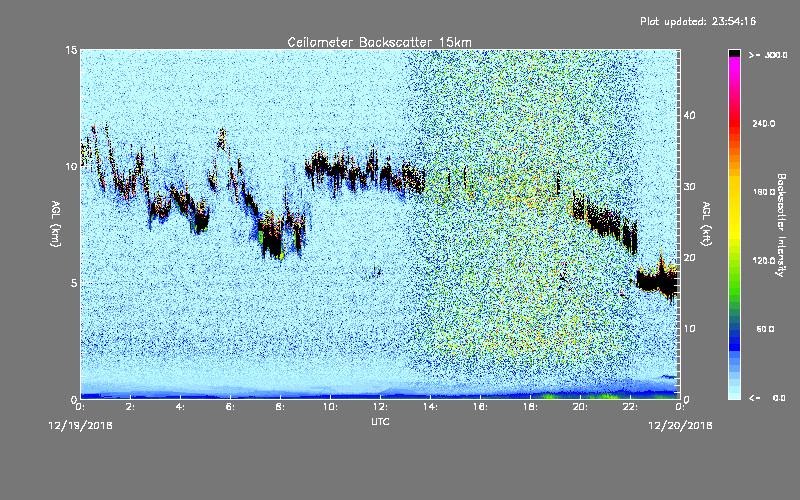Image resolution: width=800 pixels, height=500 pixels.
Task: Click the '14:' hour tick on UTC axis
Action: click(430, 407)
